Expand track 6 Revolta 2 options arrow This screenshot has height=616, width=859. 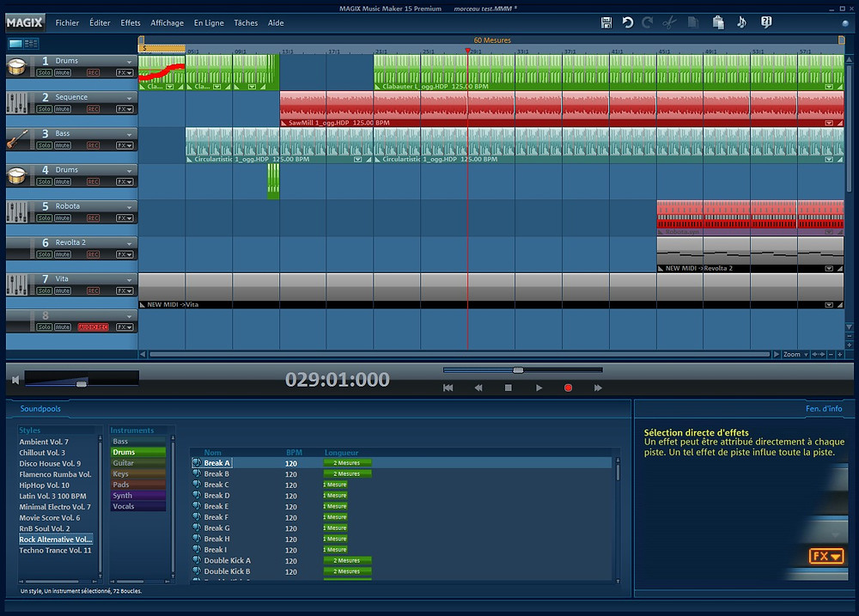click(130, 243)
